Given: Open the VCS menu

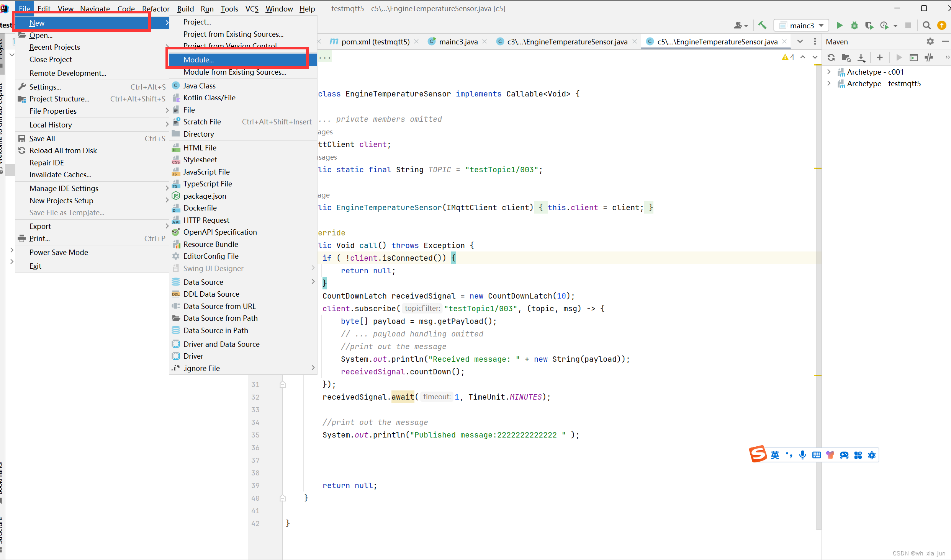Looking at the screenshot, I should pyautogui.click(x=252, y=8).
